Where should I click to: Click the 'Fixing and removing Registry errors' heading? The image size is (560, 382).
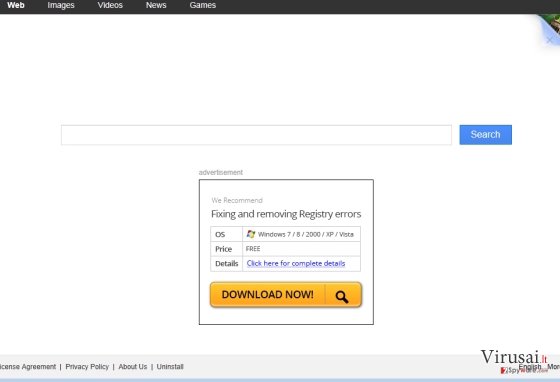tap(286, 214)
